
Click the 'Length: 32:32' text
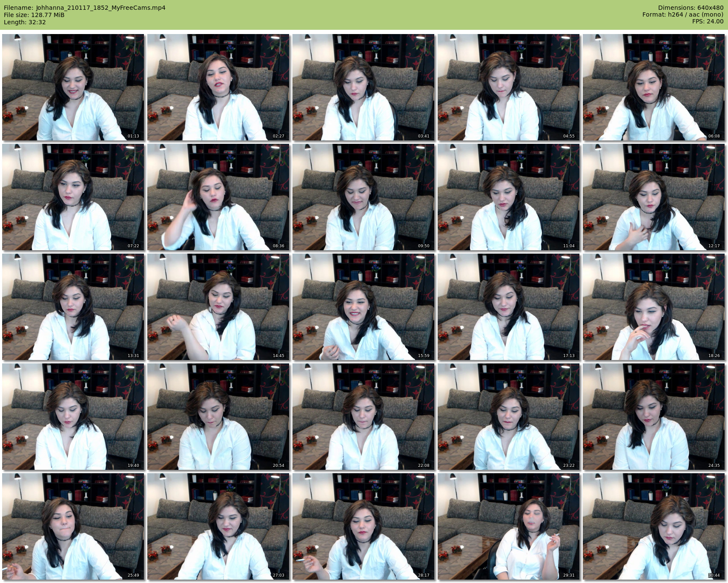(x=25, y=22)
